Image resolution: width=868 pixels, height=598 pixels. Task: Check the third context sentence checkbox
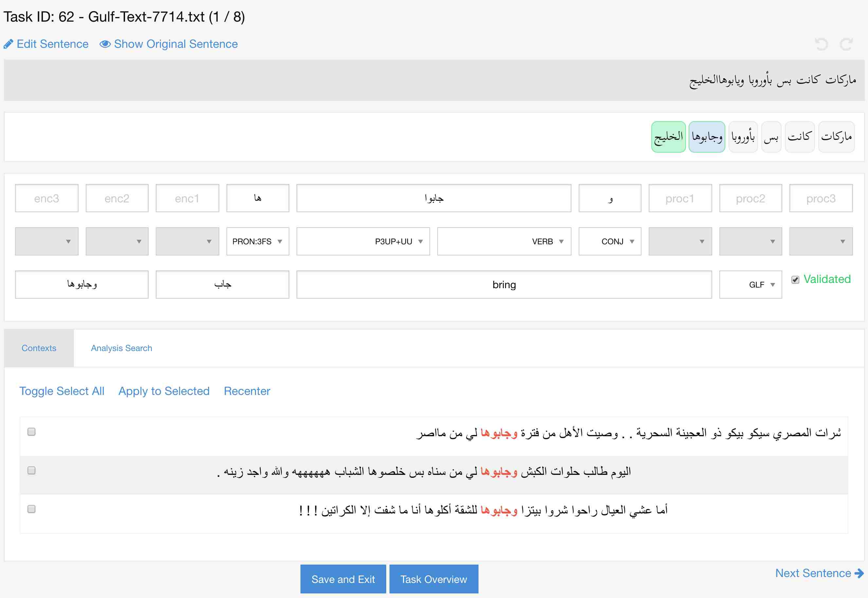click(x=31, y=509)
